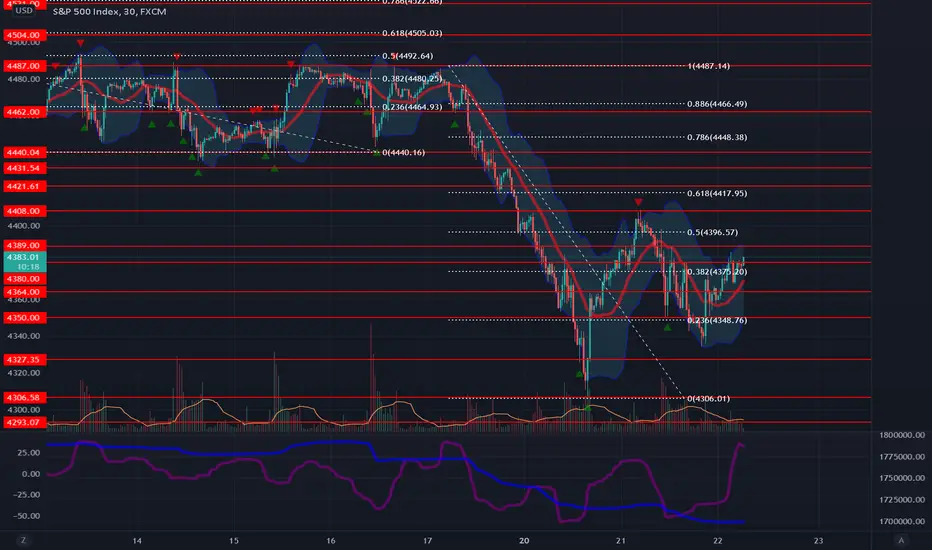Click the 0.00 oscillator scale value

click(x=31, y=474)
